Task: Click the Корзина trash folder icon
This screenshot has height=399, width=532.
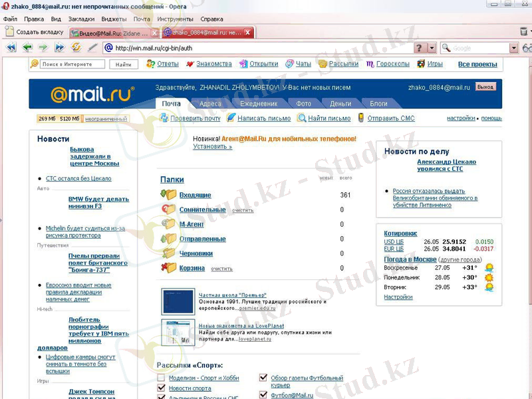Action: point(168,268)
